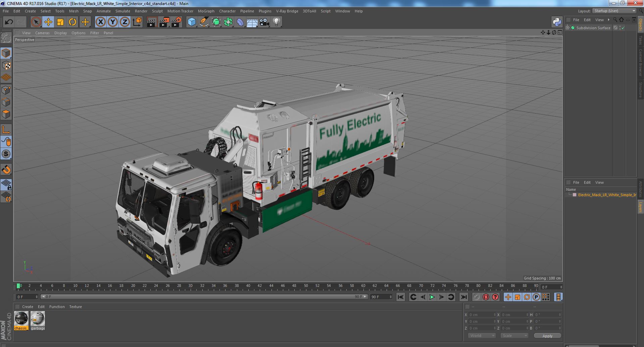Open the Scale mode dropdown
This screenshot has height=347, width=644.
click(x=514, y=336)
